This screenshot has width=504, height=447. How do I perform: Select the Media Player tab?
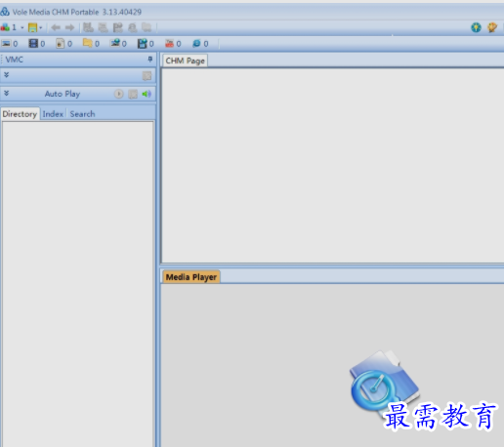[191, 277]
